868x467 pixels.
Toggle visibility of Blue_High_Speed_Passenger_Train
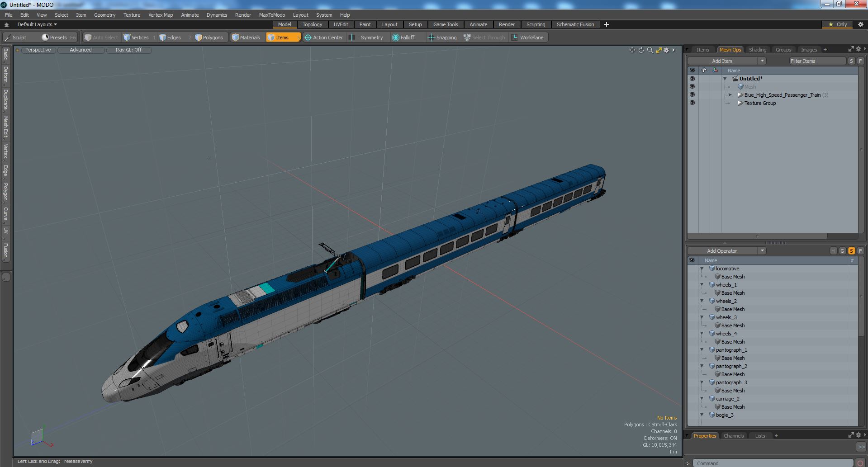pos(692,95)
